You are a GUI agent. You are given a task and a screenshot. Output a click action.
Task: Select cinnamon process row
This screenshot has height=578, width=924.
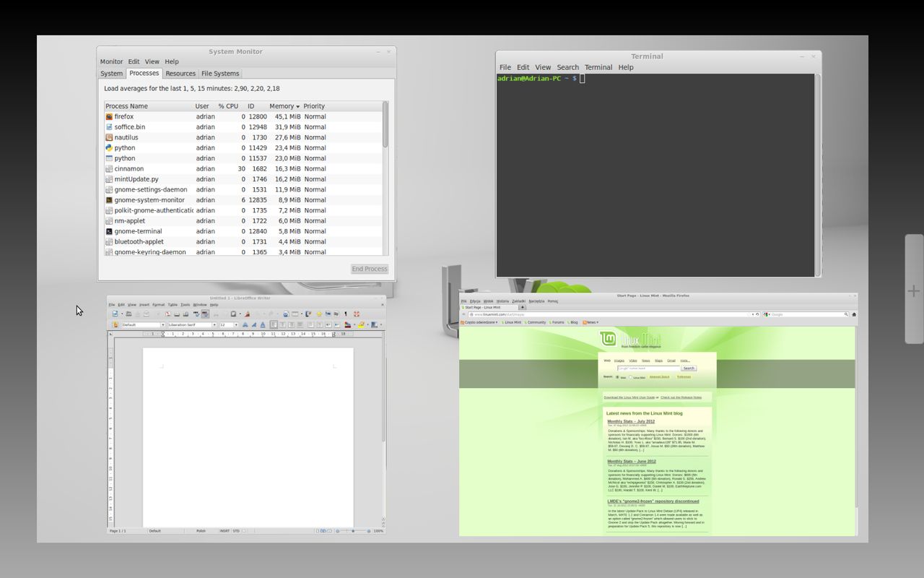click(244, 168)
